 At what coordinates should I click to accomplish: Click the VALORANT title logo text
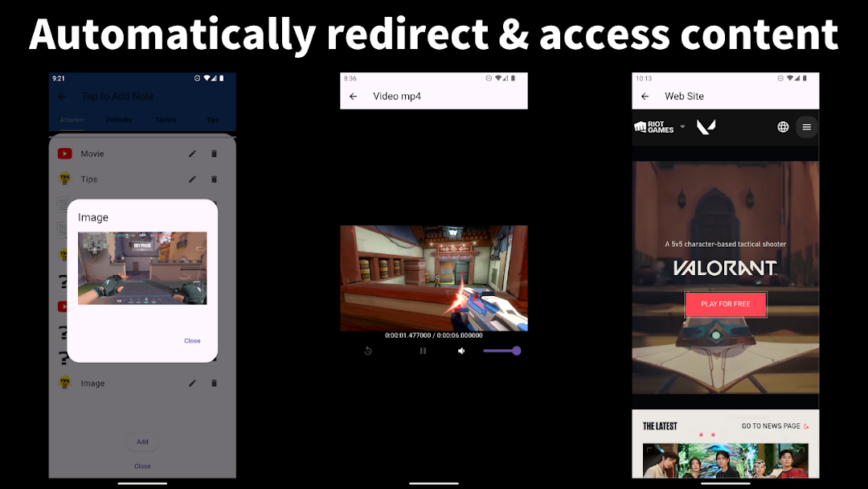coord(725,268)
